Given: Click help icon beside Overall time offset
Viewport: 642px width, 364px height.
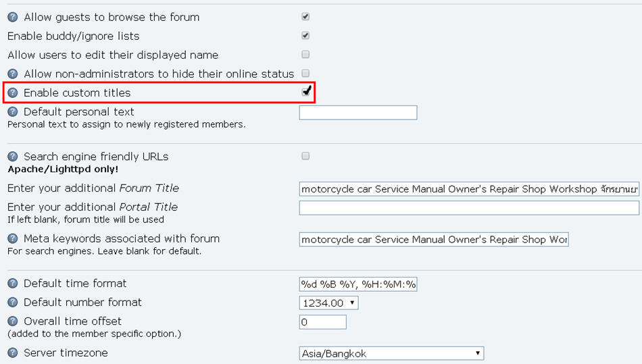Looking at the screenshot, I should click(x=13, y=321).
